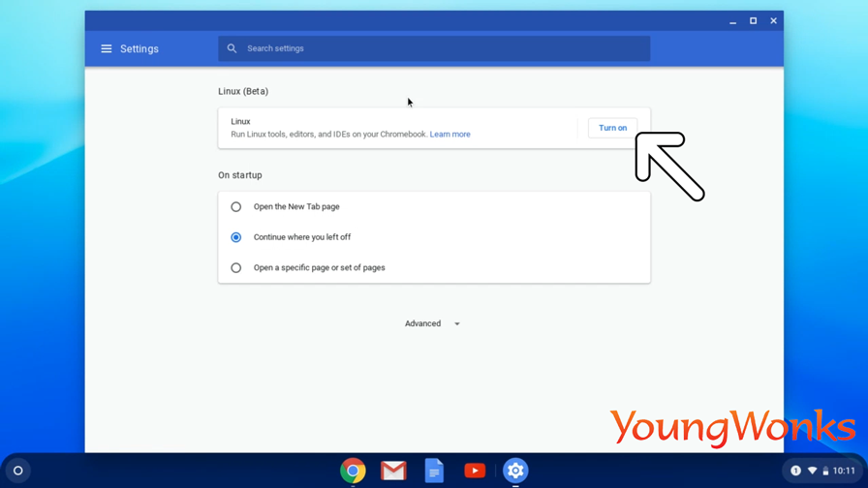This screenshot has height=488, width=868.
Task: Open YouTube from the shelf
Action: click(x=475, y=471)
